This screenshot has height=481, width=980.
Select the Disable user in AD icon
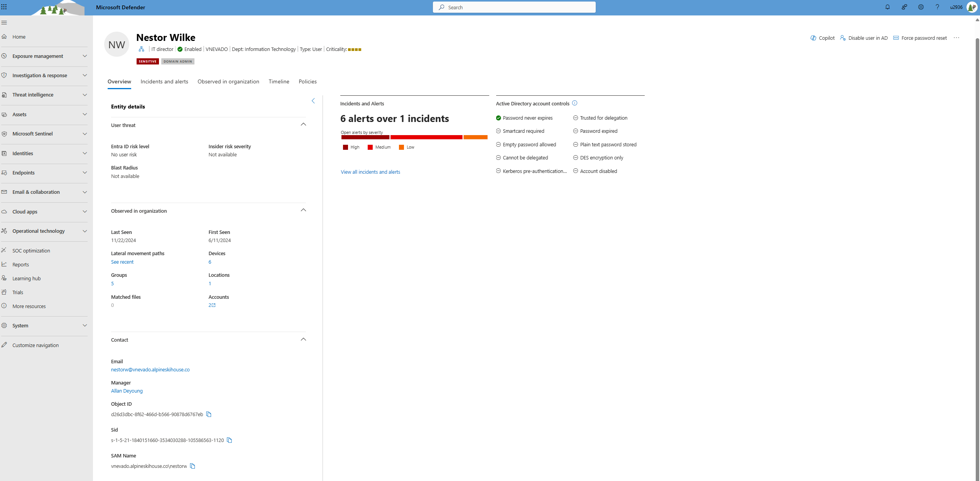[x=843, y=37]
